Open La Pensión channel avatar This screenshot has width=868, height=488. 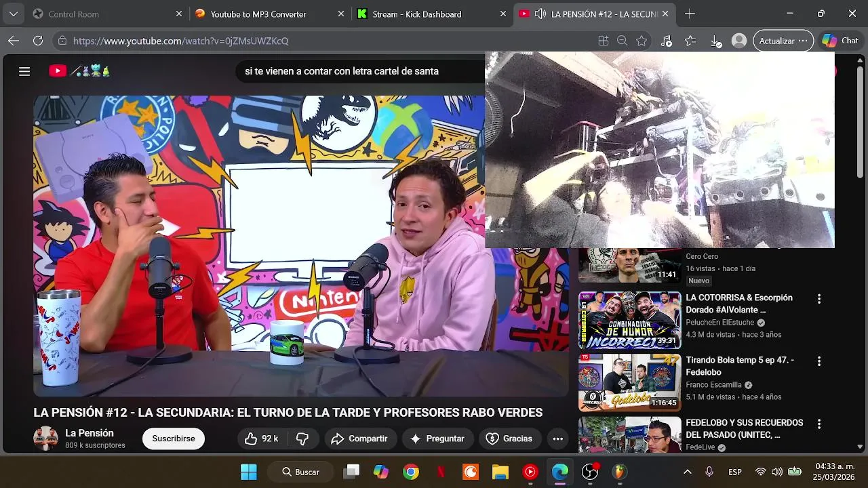tap(45, 439)
